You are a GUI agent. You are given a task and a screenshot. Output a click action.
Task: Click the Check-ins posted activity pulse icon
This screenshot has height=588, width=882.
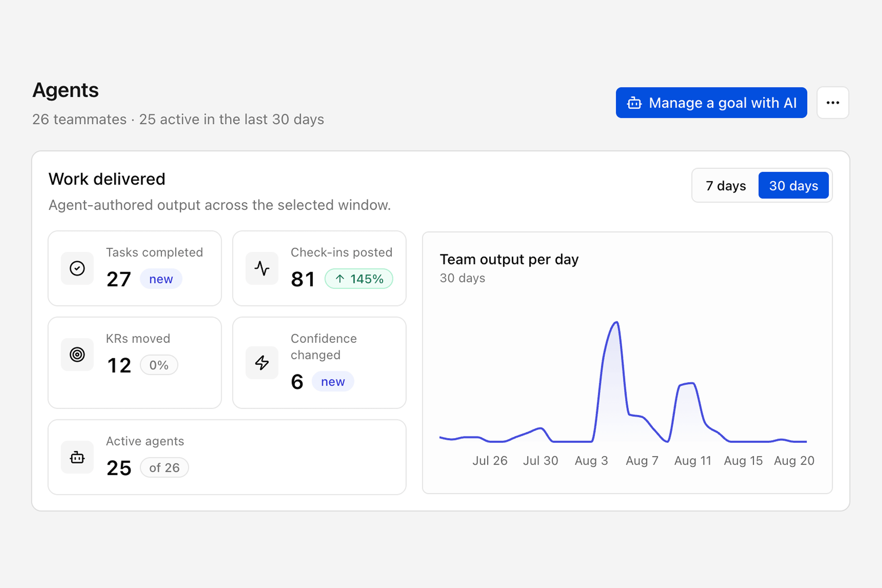262,269
